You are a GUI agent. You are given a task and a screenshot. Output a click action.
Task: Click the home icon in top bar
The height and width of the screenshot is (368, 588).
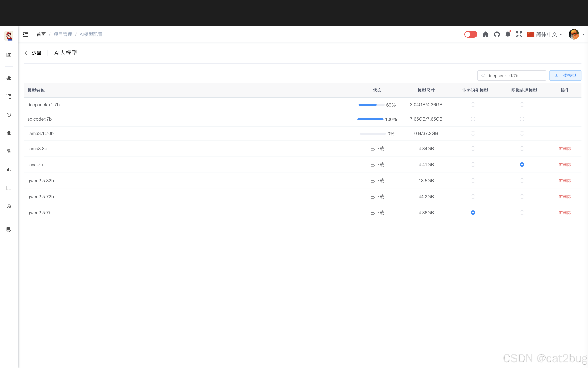486,34
